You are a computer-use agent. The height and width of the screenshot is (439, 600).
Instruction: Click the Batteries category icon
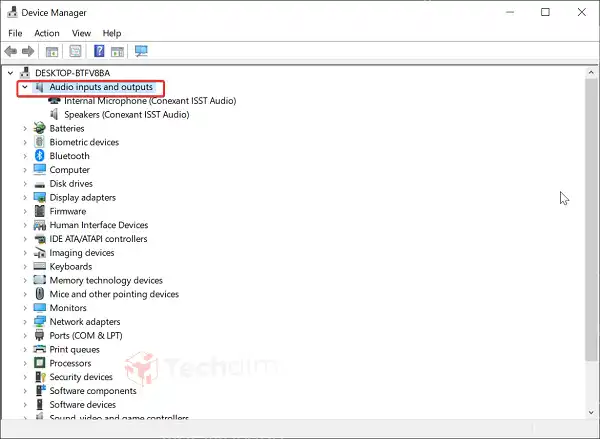39,128
